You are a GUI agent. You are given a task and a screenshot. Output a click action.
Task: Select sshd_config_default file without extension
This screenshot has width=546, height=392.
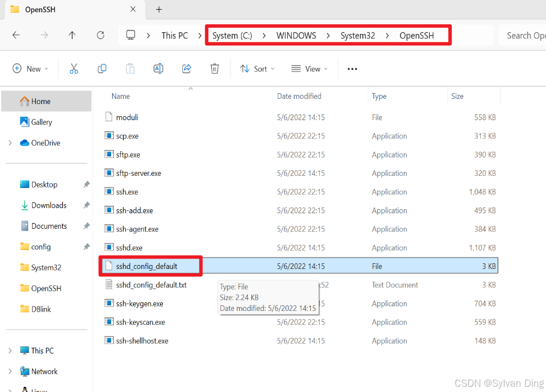[x=147, y=267]
